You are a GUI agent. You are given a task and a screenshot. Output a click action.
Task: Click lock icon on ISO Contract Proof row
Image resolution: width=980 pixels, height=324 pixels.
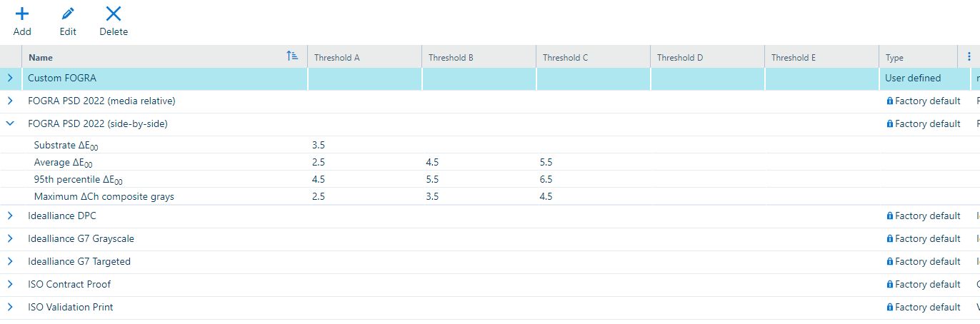(x=889, y=285)
